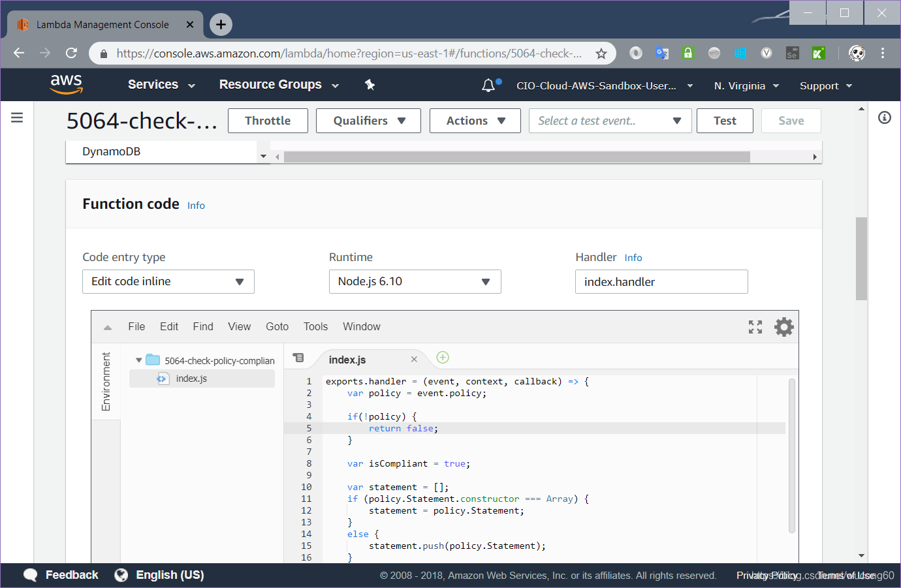This screenshot has height=588, width=901.
Task: Click the editor tab list icon
Action: tap(298, 358)
